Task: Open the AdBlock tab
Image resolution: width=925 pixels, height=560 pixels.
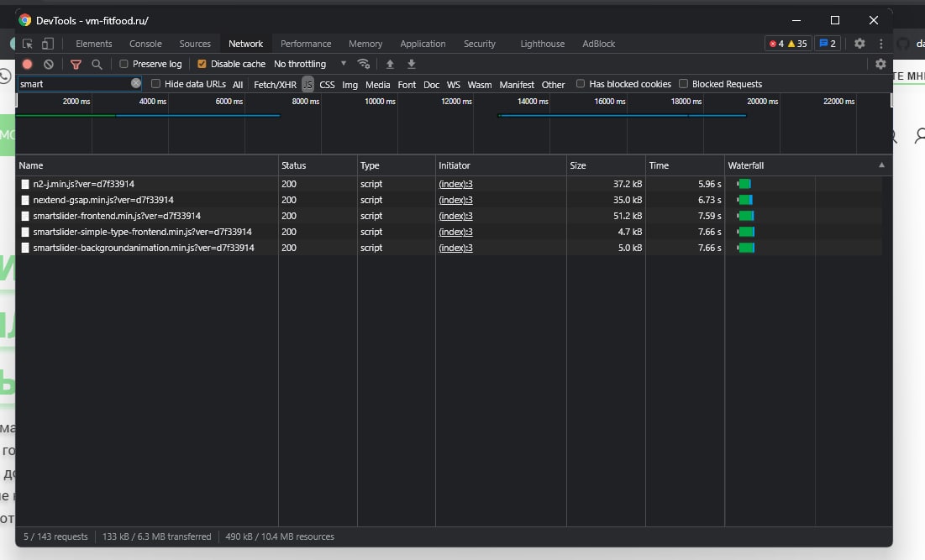Action: click(598, 44)
